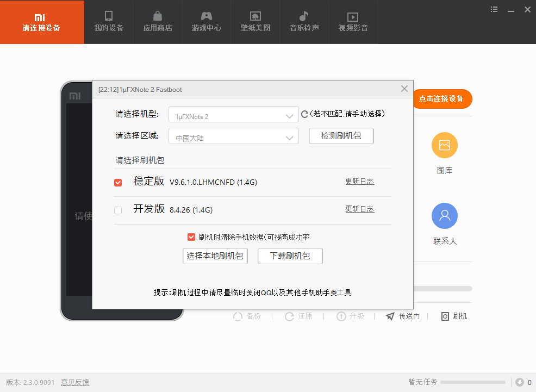Open the 图库 gallery icon
The height and width of the screenshot is (392, 536).
444,145
